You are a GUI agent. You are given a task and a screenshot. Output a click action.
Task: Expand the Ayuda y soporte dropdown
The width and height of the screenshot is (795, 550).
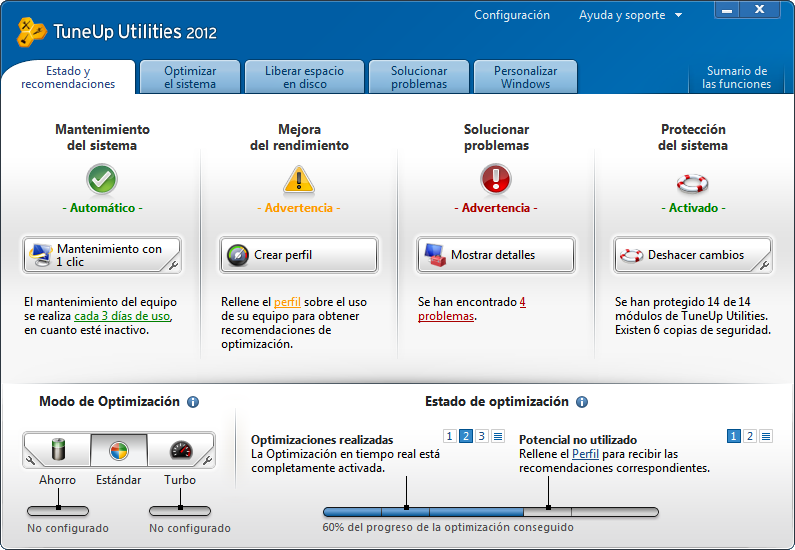click(630, 15)
